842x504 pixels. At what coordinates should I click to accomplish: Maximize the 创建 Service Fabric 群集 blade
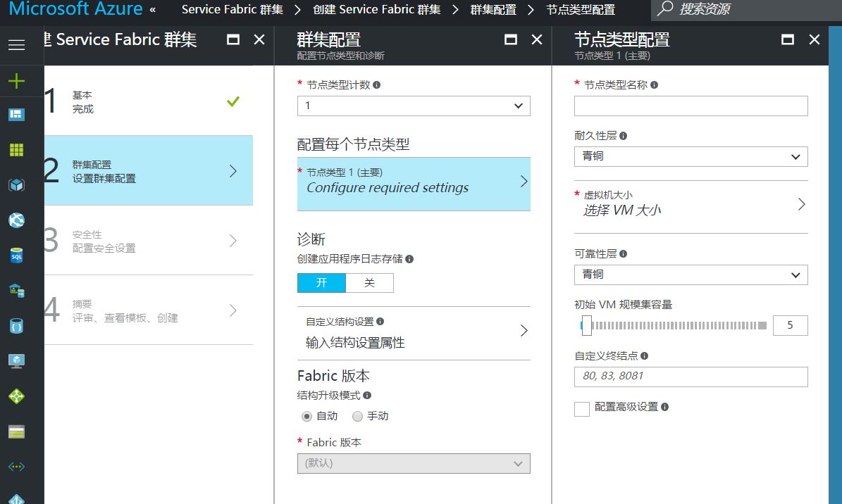point(233,39)
